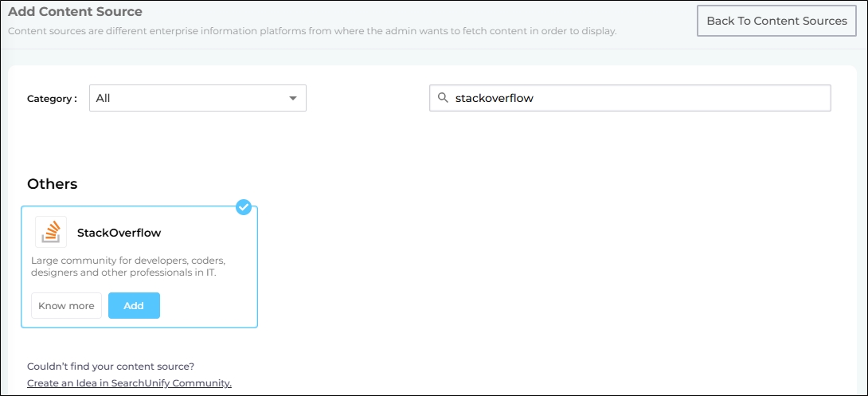Click the blue checkmark badge on card
Image resolution: width=868 pixels, height=396 pixels.
pyautogui.click(x=244, y=207)
